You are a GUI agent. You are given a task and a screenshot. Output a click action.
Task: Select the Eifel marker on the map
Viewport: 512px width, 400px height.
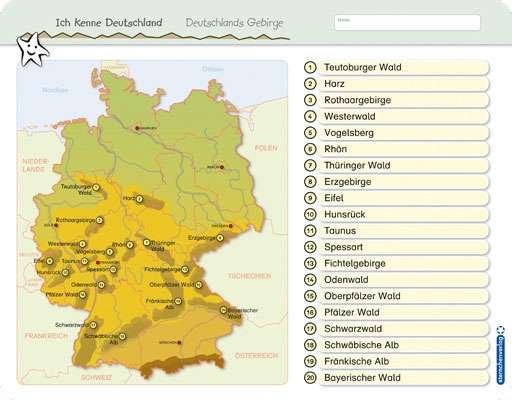[50, 261]
